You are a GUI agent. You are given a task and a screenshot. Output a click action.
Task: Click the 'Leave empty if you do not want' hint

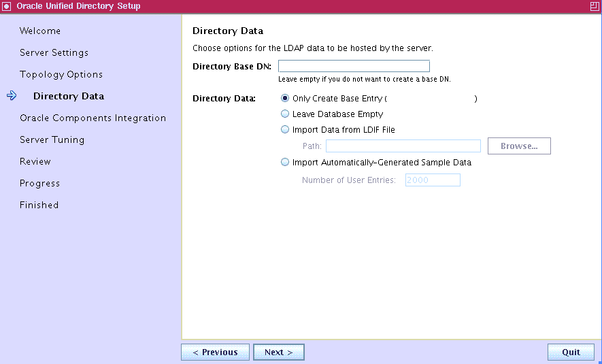[x=365, y=80]
